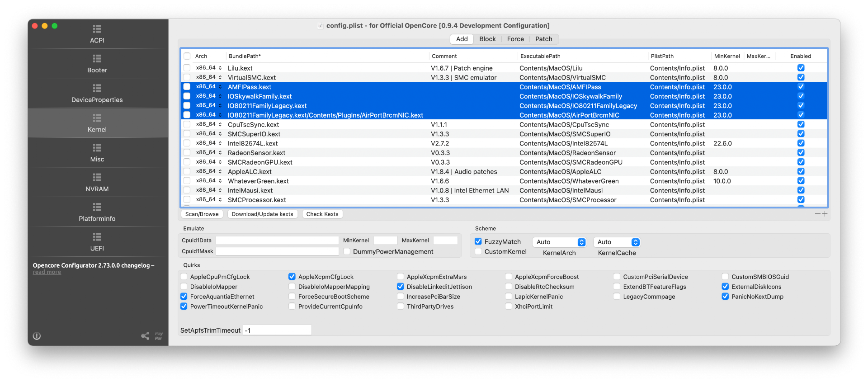Select the Kernel section icon

[97, 118]
